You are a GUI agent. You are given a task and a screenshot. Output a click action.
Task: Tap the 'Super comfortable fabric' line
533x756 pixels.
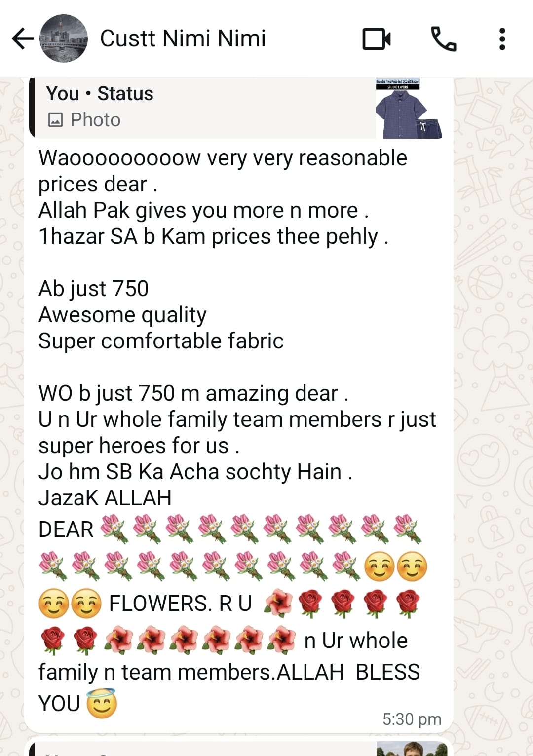coord(161,341)
